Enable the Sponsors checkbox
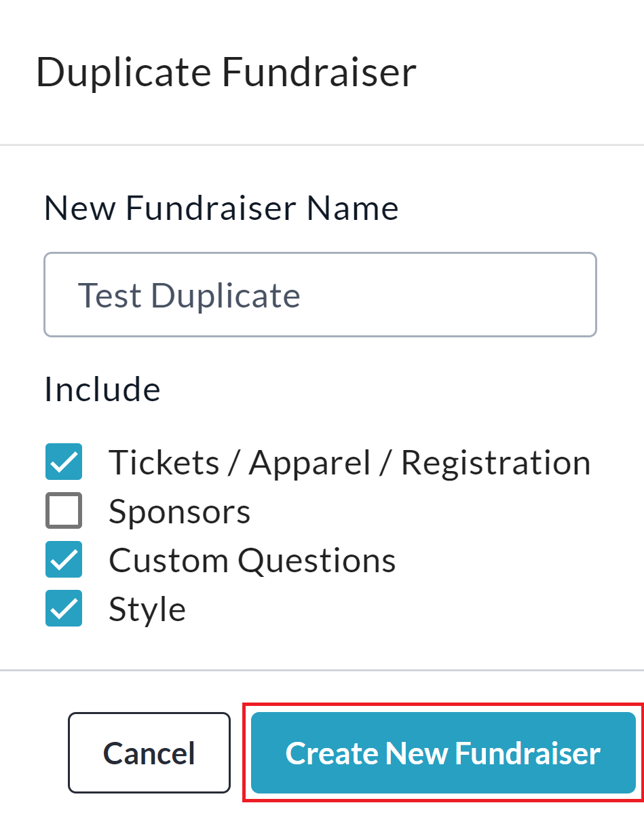The width and height of the screenshot is (644, 822). tap(64, 511)
